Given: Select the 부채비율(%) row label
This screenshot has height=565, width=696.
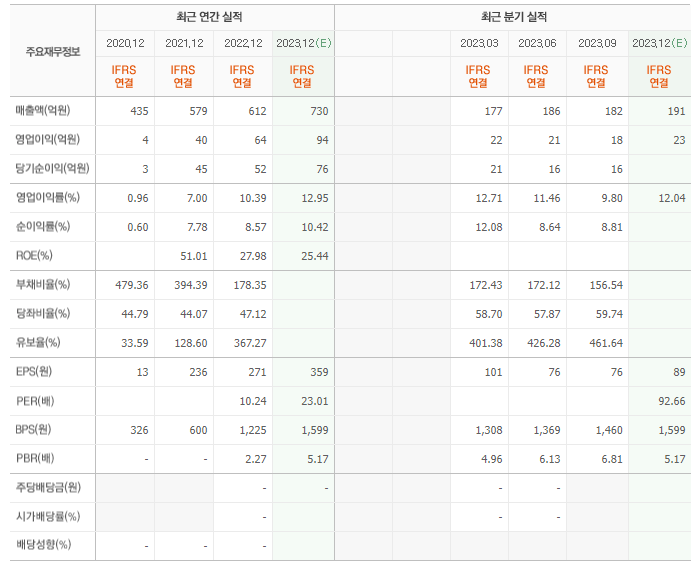Looking at the screenshot, I should click(x=43, y=284).
